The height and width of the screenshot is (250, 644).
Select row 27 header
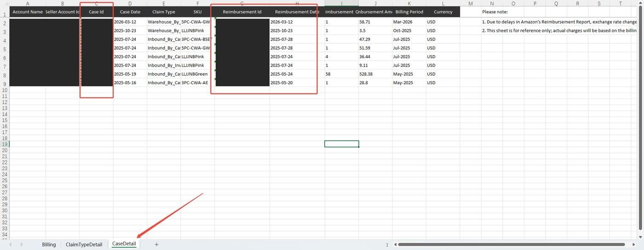[5, 192]
